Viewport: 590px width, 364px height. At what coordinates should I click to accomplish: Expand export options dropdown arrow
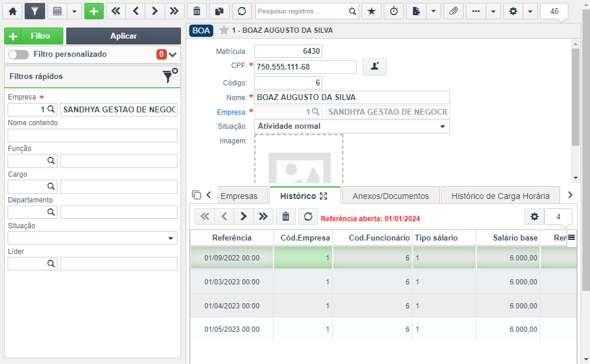[x=434, y=11]
